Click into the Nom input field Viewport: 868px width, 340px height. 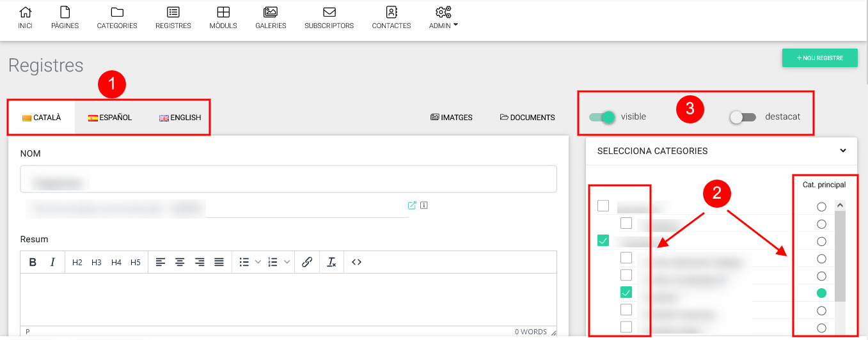tap(288, 179)
